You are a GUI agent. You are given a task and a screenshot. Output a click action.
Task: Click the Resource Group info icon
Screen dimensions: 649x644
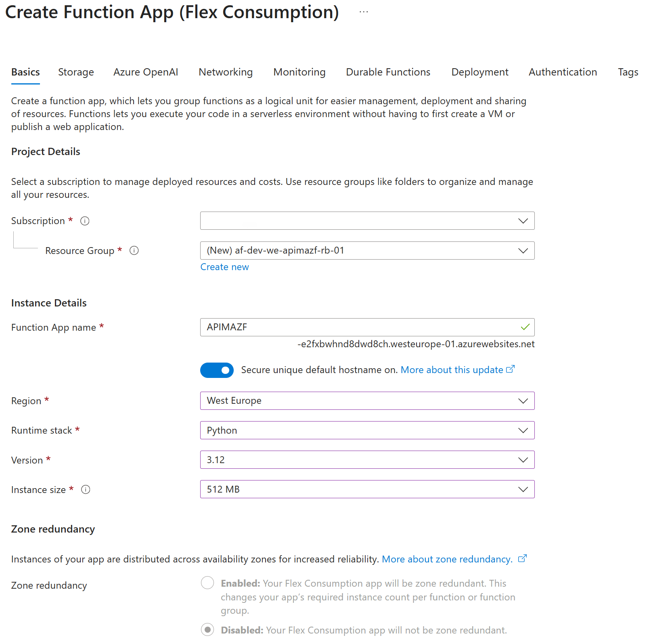(x=134, y=251)
